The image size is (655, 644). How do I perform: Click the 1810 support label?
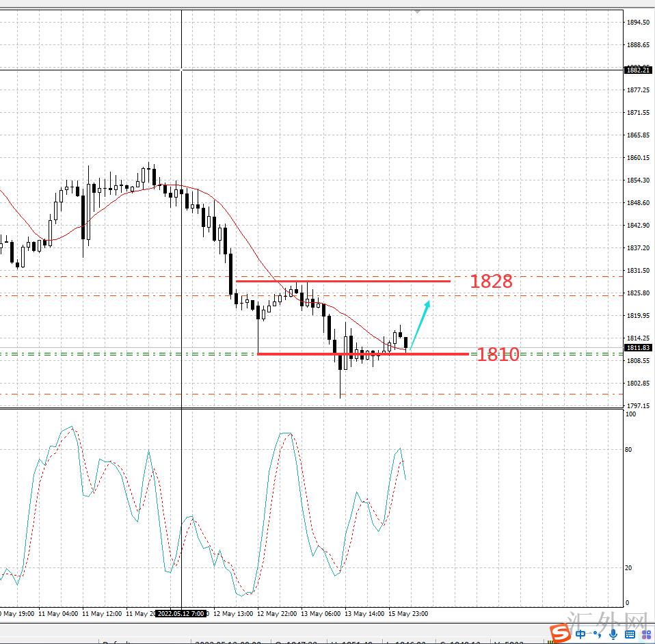pyautogui.click(x=497, y=354)
